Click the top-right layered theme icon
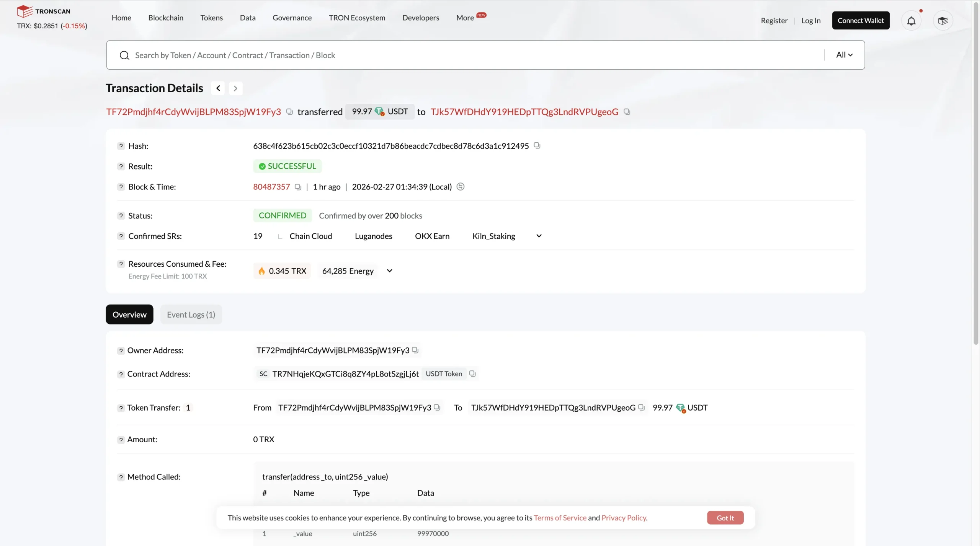Viewport: 980px width, 546px height. click(x=943, y=21)
